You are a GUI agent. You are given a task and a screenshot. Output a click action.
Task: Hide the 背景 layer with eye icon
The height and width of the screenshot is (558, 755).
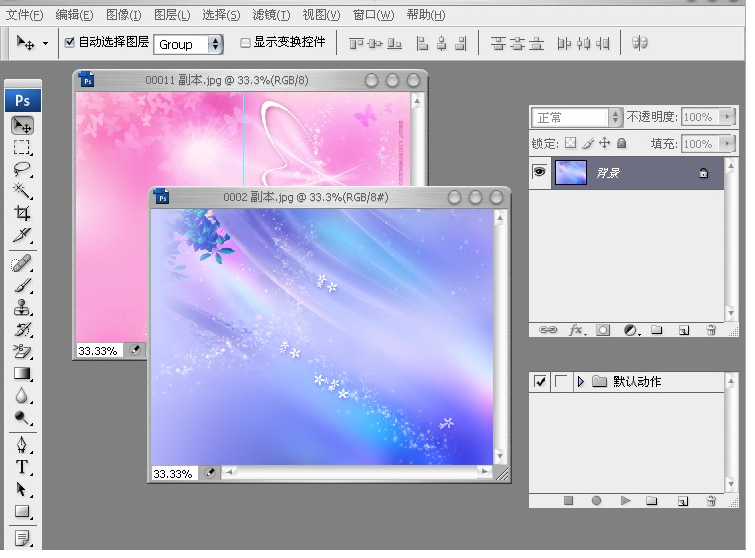click(540, 172)
